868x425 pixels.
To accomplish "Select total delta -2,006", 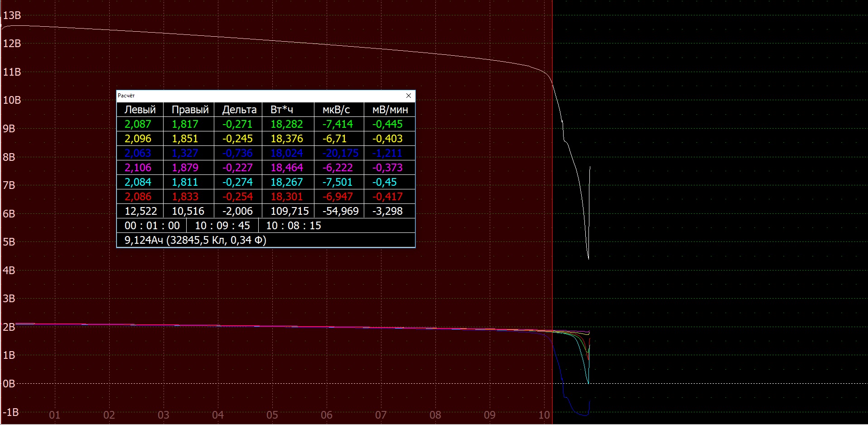I will tap(237, 211).
